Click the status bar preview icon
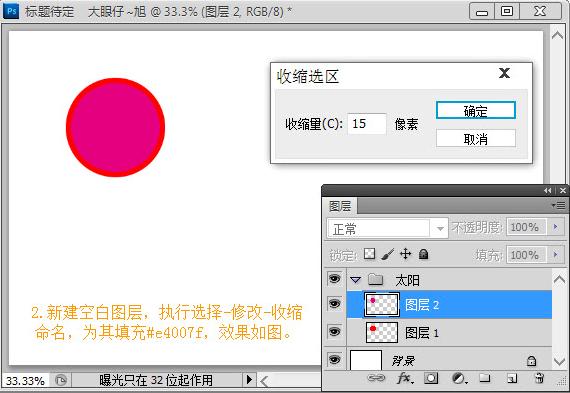Image resolution: width=570 pixels, height=393 pixels. tap(61, 380)
